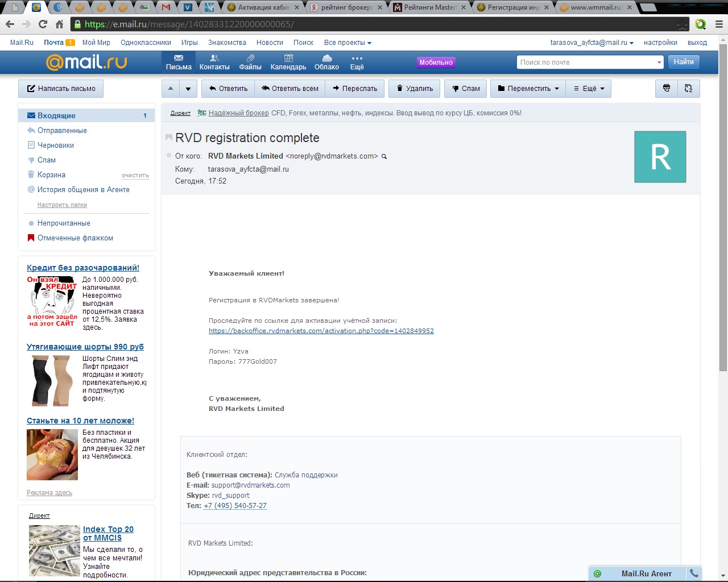Open search field dropdown arrow
The image size is (728, 582).
659,63
